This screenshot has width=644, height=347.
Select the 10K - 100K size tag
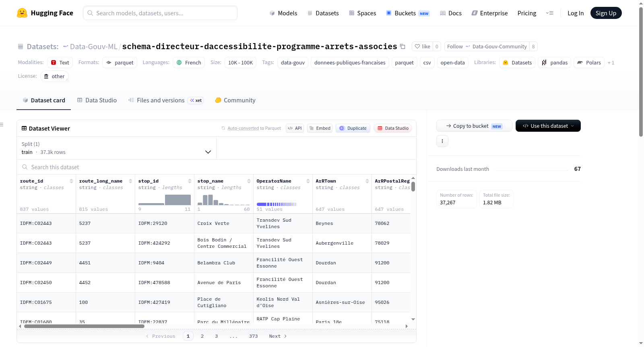(x=240, y=62)
